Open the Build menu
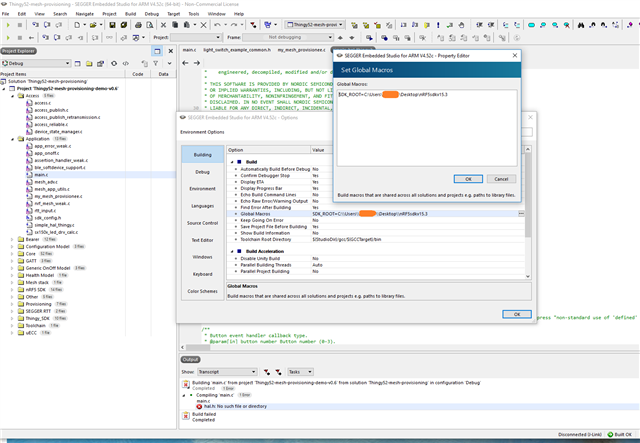This screenshot has width=640, height=443. (131, 14)
